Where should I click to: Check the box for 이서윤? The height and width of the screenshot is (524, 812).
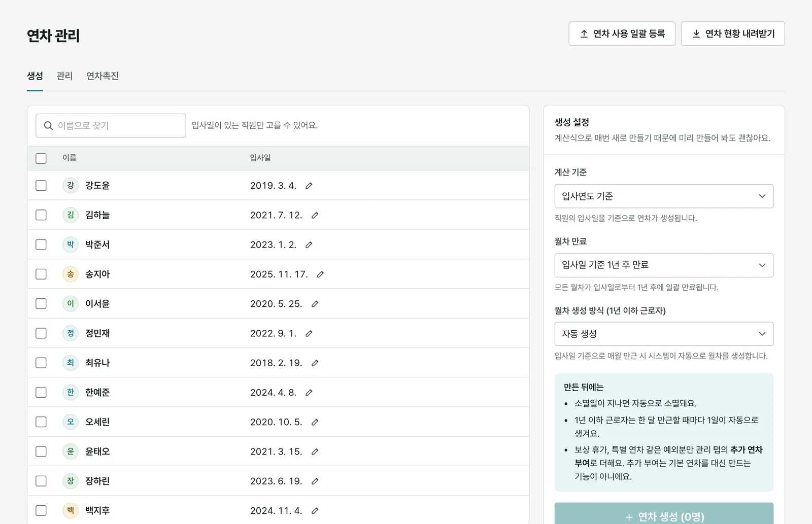[41, 303]
